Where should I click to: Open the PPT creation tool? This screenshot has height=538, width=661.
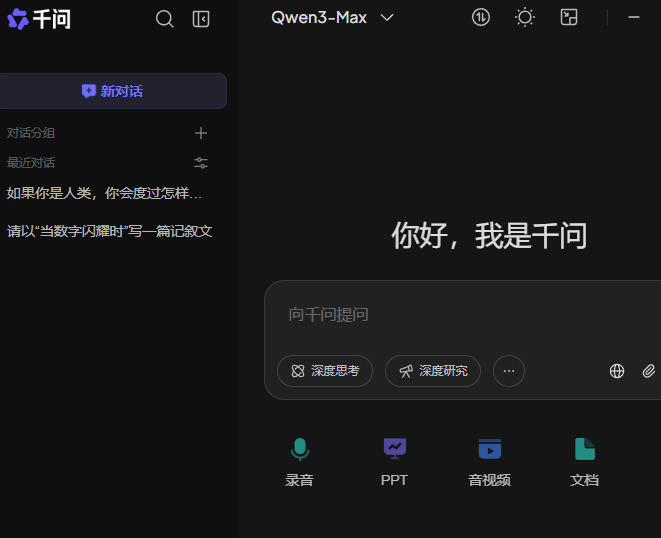click(x=395, y=461)
